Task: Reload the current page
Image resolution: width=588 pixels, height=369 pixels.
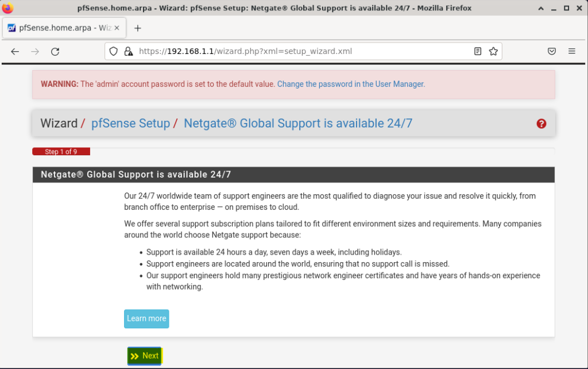Action: (x=55, y=51)
